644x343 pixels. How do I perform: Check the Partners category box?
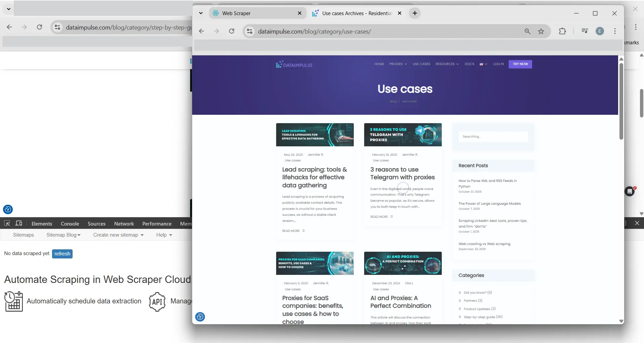[460, 301]
